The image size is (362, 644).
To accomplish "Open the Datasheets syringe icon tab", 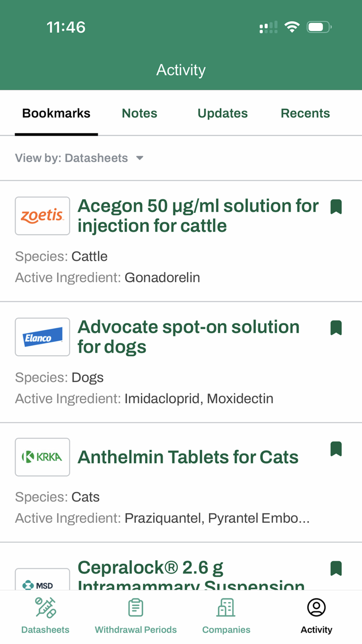I will (x=46, y=608).
